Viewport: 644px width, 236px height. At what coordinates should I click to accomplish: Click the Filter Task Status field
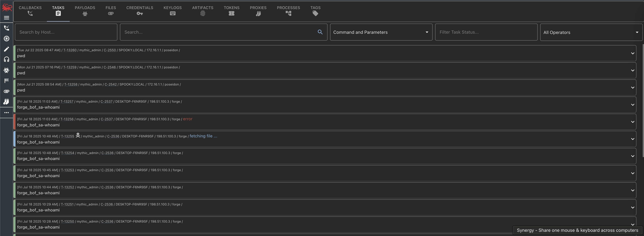tap(486, 32)
